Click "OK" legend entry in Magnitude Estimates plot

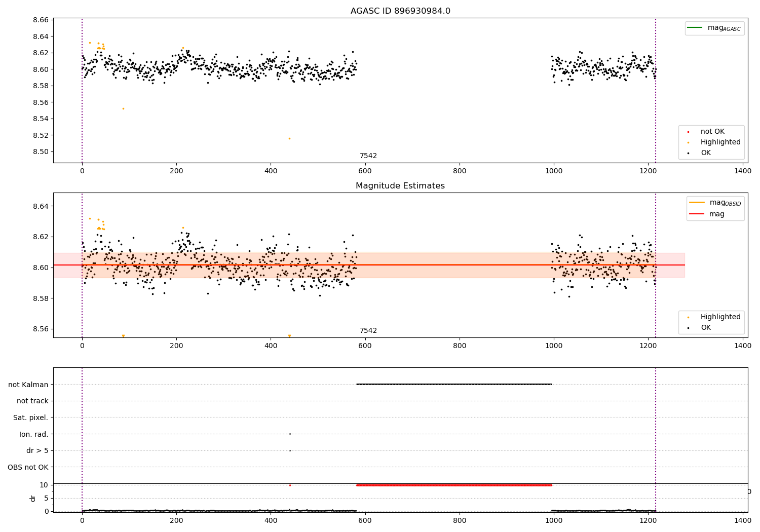(705, 328)
